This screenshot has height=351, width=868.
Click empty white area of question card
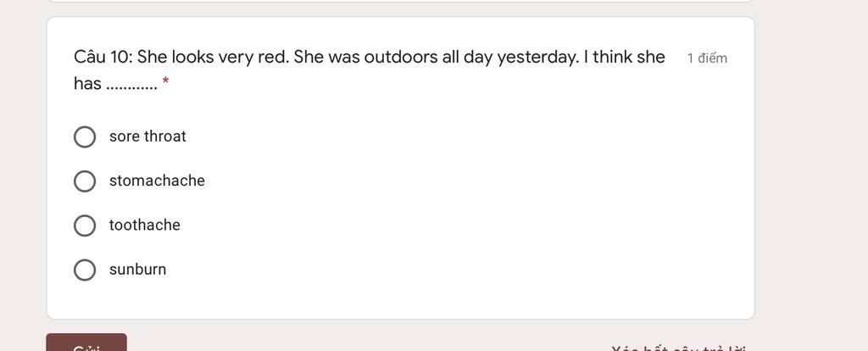pos(470,210)
